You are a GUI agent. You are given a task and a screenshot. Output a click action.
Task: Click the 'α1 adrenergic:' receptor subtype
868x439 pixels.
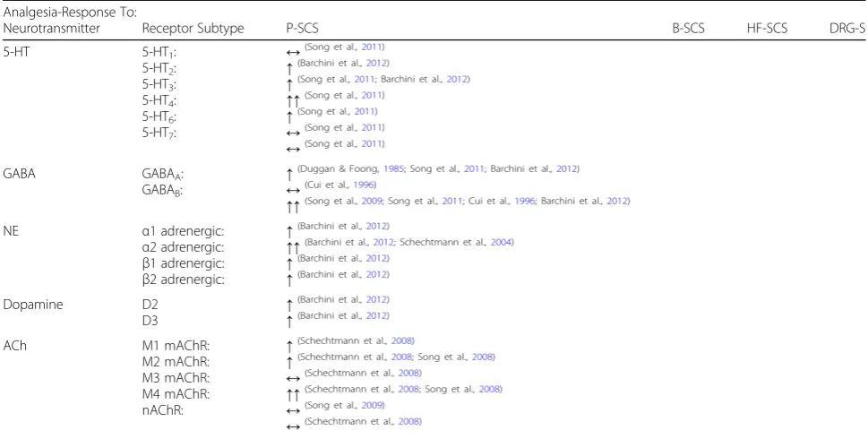(184, 231)
